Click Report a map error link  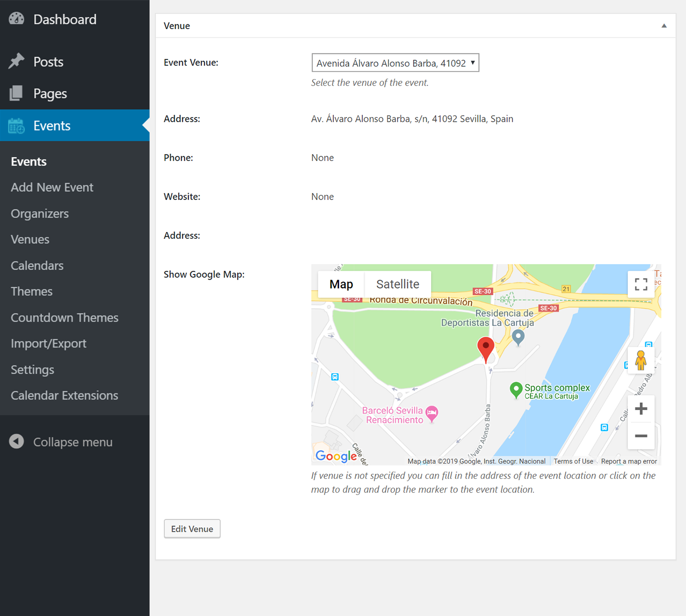[628, 461]
